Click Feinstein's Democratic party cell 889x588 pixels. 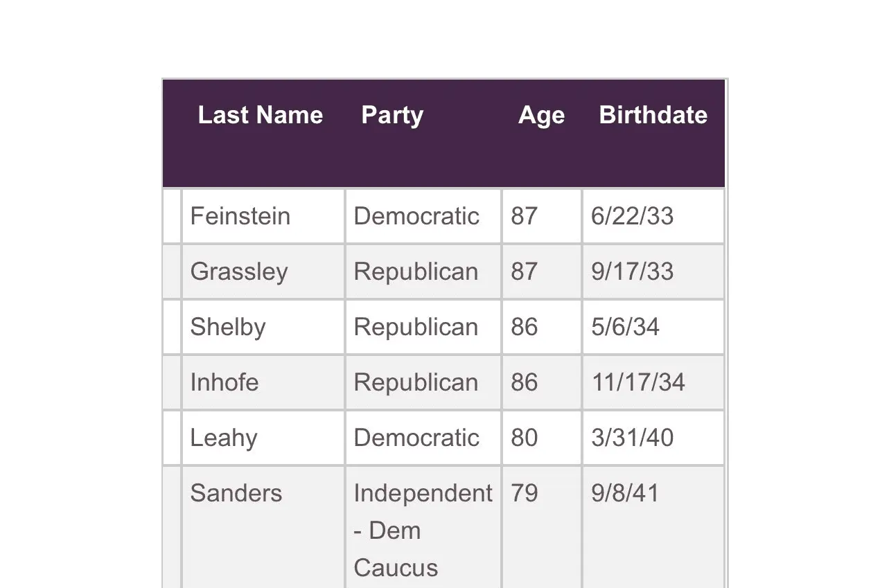pyautogui.click(x=416, y=216)
